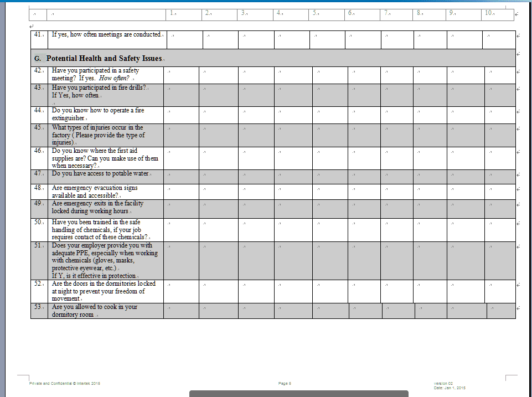Click the horizontal scrollbar at the bottom
This screenshot has width=532, height=397.
coord(298,393)
